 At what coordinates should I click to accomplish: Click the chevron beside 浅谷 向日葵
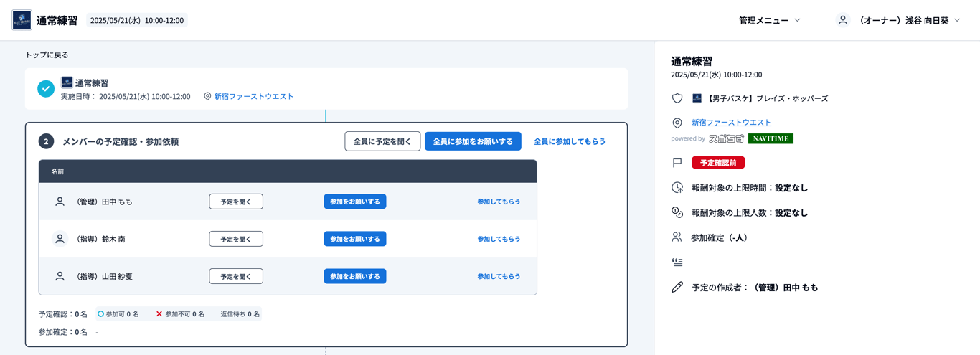[x=957, y=20]
